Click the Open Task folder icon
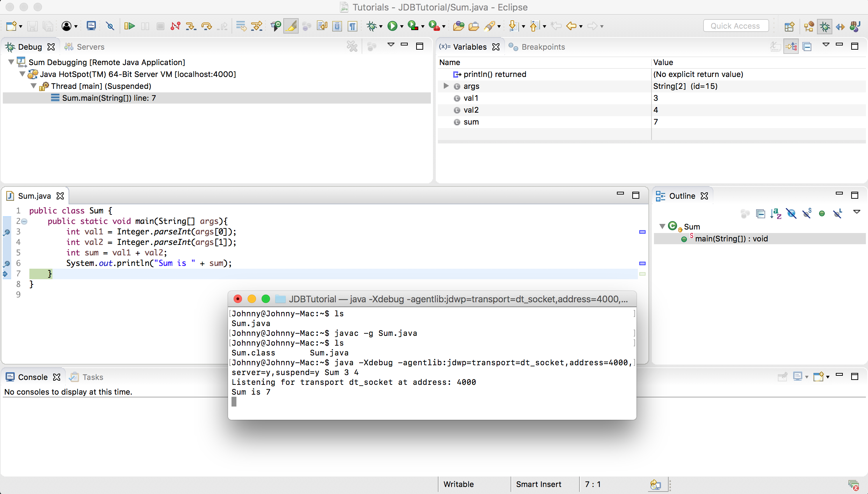This screenshot has width=868, height=494. (474, 26)
